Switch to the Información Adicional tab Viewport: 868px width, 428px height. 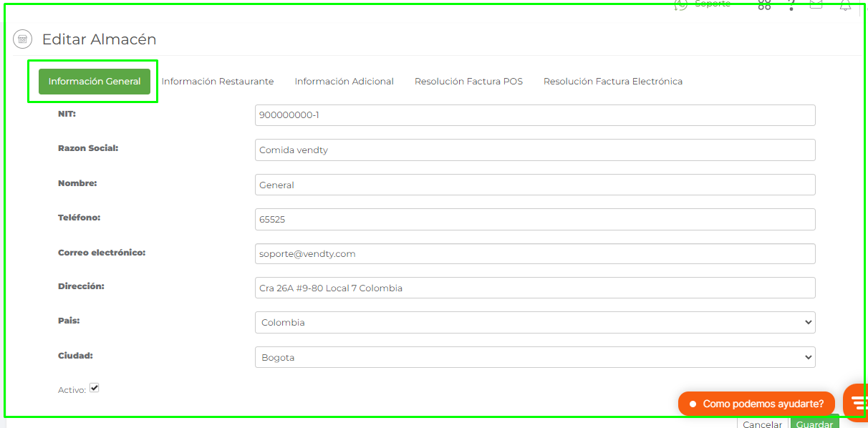click(344, 82)
